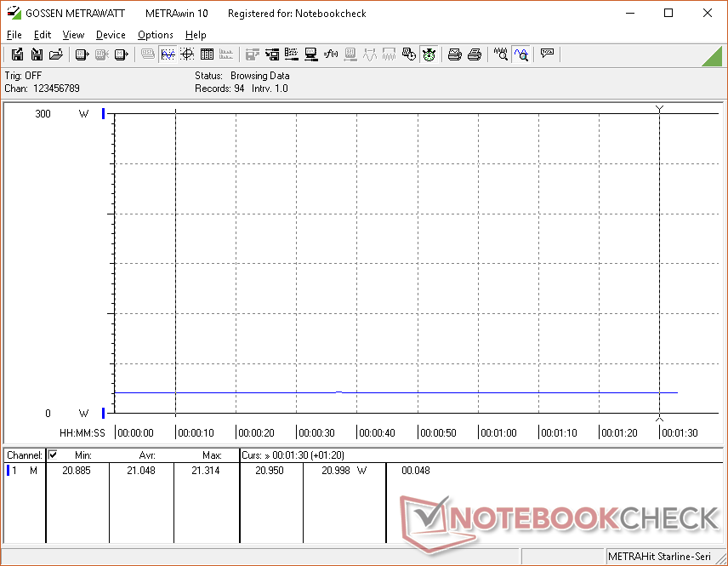Click the cursor value 20.998 W
Image resolution: width=728 pixels, height=566 pixels.
pyautogui.click(x=344, y=471)
